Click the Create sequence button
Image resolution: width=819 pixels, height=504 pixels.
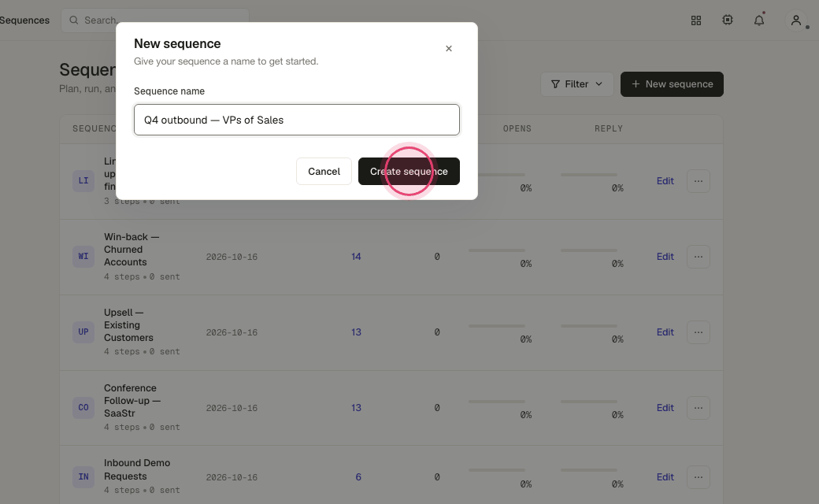(x=409, y=172)
